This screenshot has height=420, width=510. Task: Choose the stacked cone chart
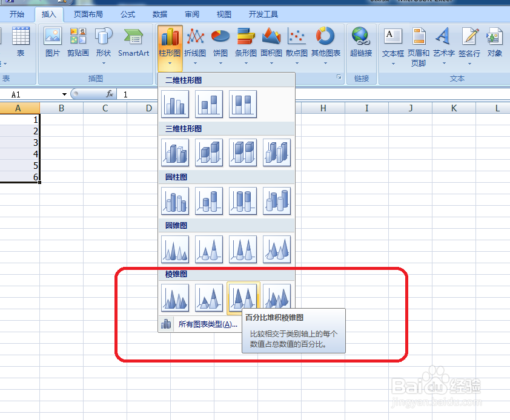(x=209, y=249)
